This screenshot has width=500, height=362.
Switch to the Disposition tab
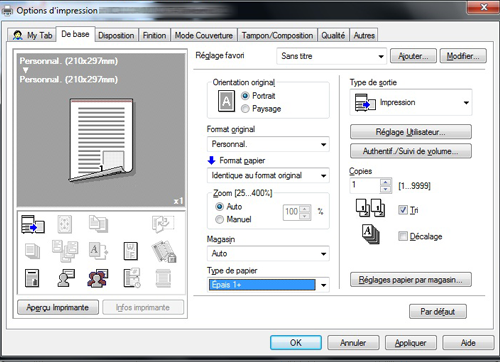116,35
